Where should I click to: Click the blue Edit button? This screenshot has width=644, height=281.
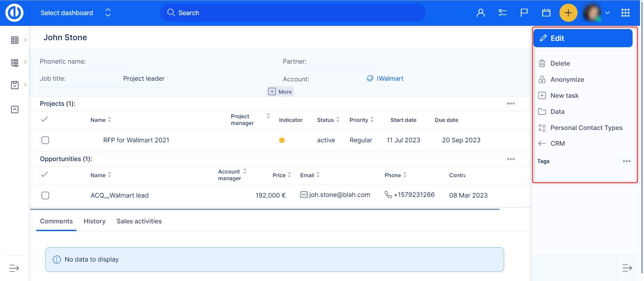[x=583, y=38]
